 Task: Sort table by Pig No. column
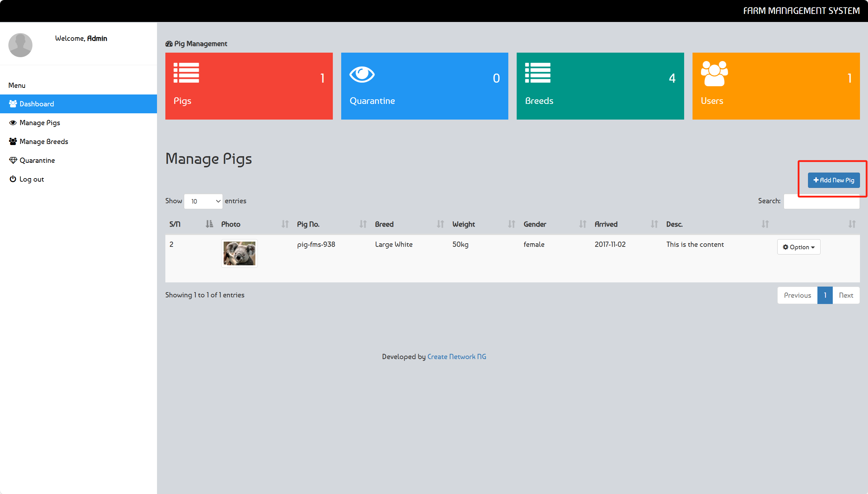click(332, 224)
